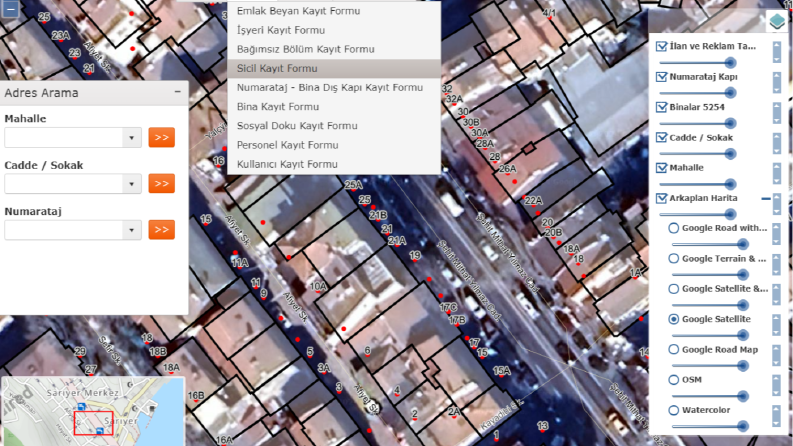The image size is (793, 446).
Task: Move selected Google Satellite layer down
Action: click(x=777, y=331)
